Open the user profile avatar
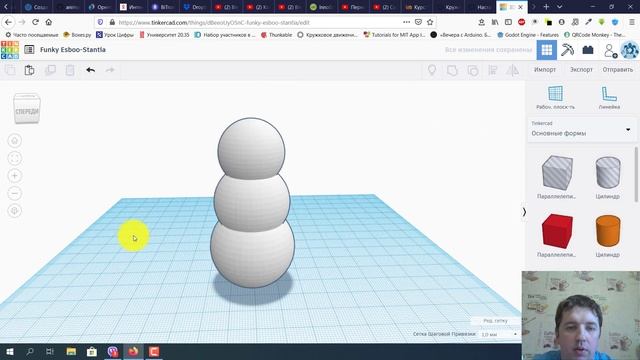The height and width of the screenshot is (360, 640). [630, 50]
